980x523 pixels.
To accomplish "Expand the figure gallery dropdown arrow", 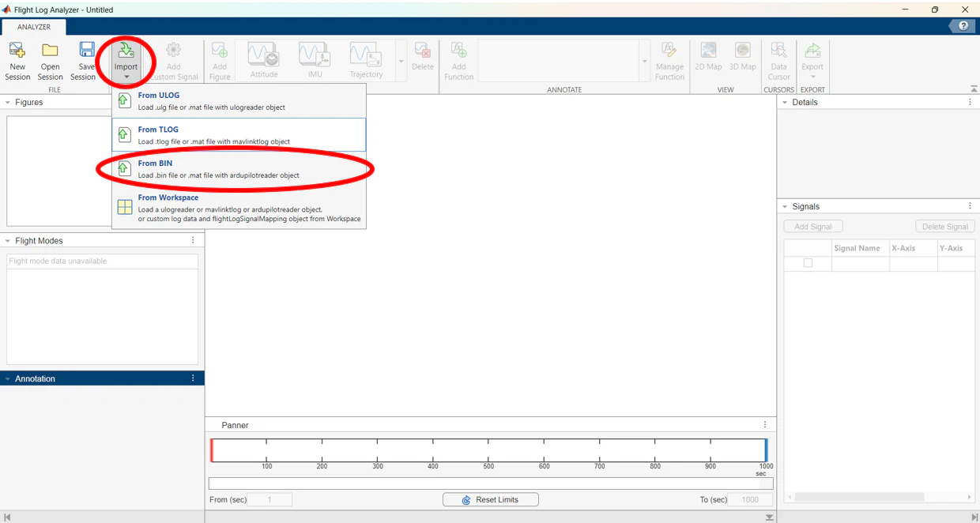I will (x=401, y=62).
